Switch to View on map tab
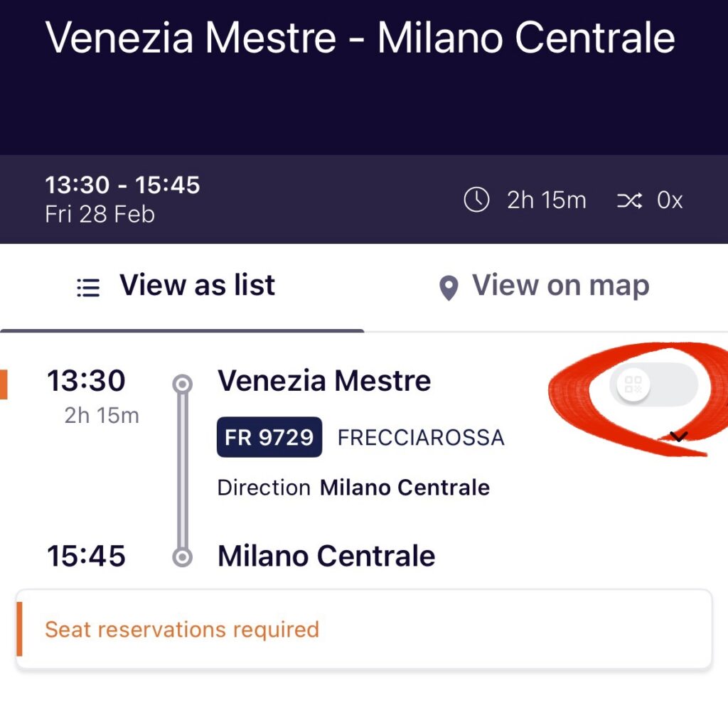This screenshot has width=728, height=705. [x=545, y=286]
